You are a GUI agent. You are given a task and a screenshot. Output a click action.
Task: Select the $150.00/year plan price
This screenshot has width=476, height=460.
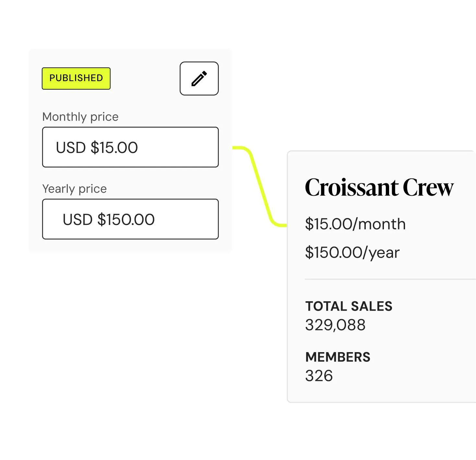coord(352,252)
